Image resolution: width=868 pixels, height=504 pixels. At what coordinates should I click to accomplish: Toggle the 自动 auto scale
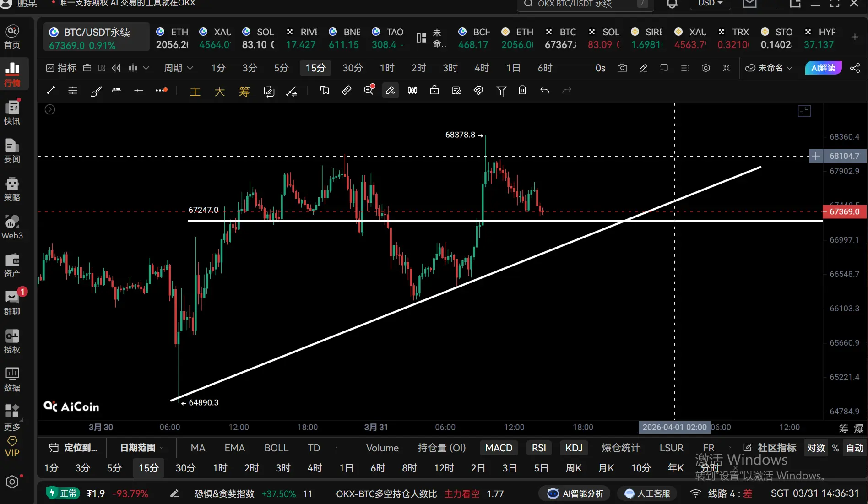pyautogui.click(x=855, y=448)
